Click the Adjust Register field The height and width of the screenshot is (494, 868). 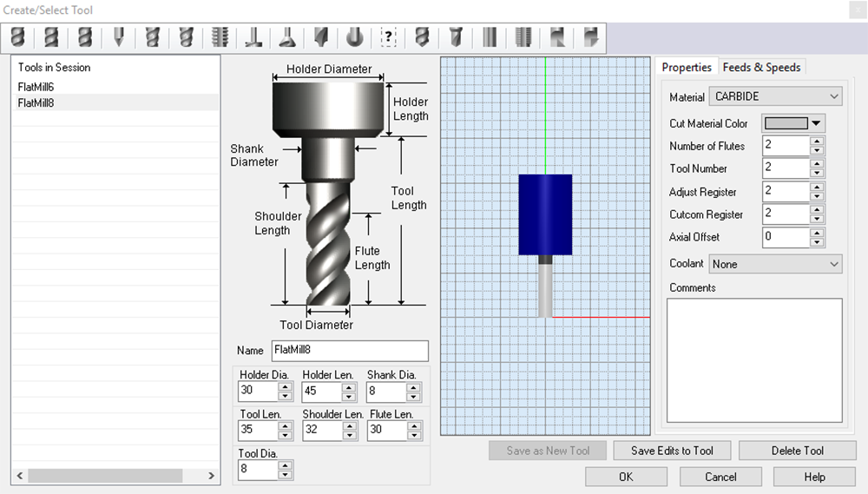tap(786, 192)
